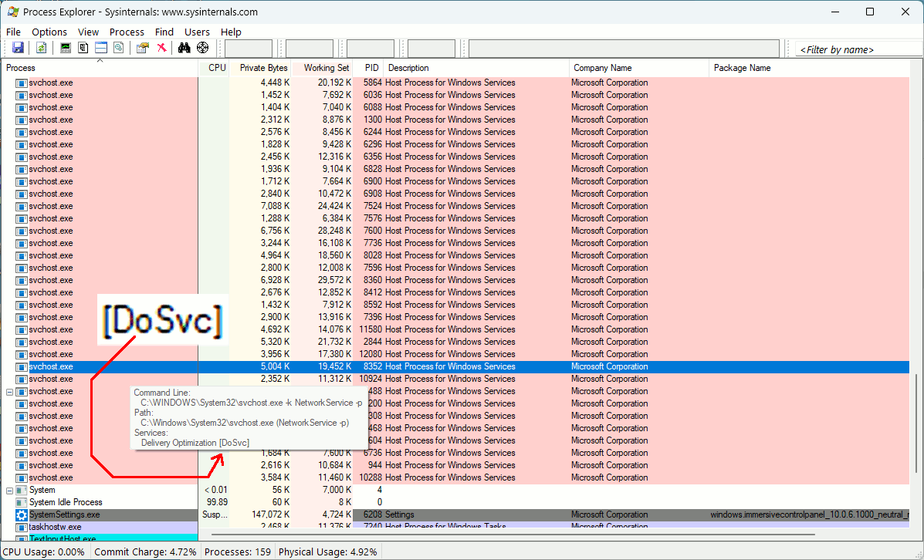Open the View menu
This screenshot has height=560, width=924.
[89, 32]
